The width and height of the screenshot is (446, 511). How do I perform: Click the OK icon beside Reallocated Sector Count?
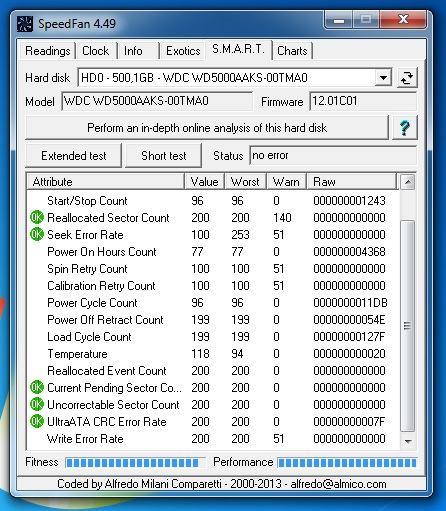tap(37, 217)
